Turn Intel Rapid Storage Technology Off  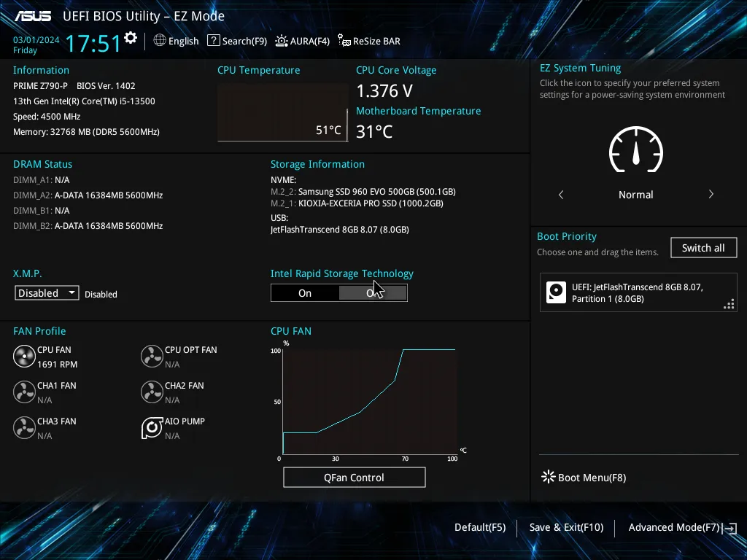coord(373,293)
